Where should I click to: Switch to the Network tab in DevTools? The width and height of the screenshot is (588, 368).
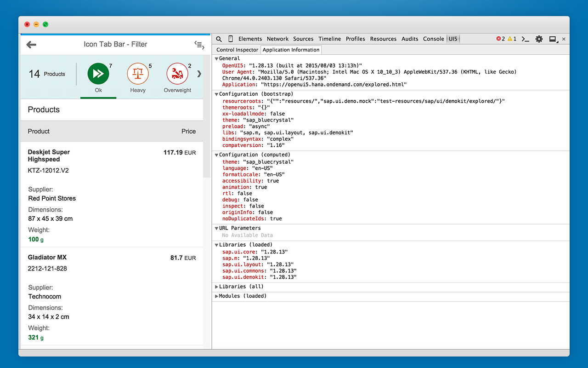coord(277,39)
